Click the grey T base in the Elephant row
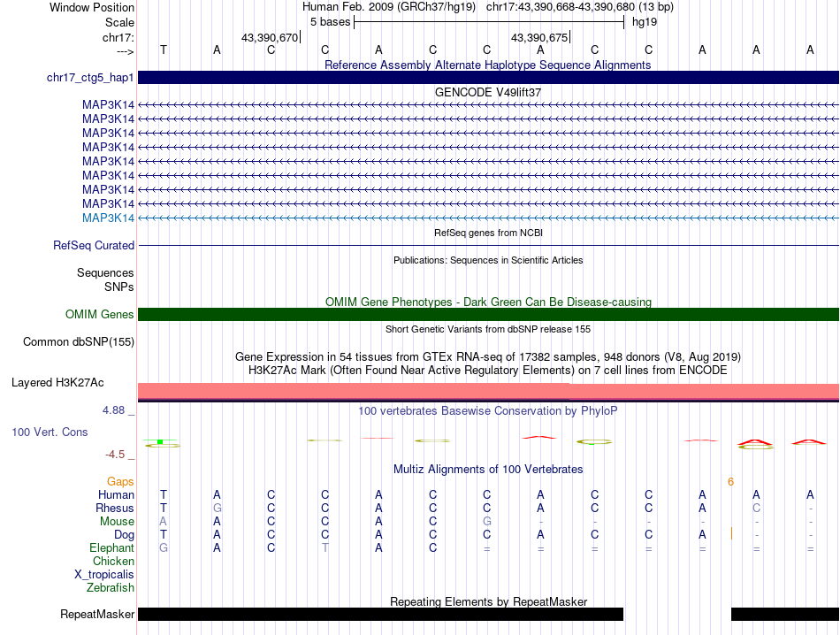Image resolution: width=840 pixels, height=635 pixels. (325, 547)
